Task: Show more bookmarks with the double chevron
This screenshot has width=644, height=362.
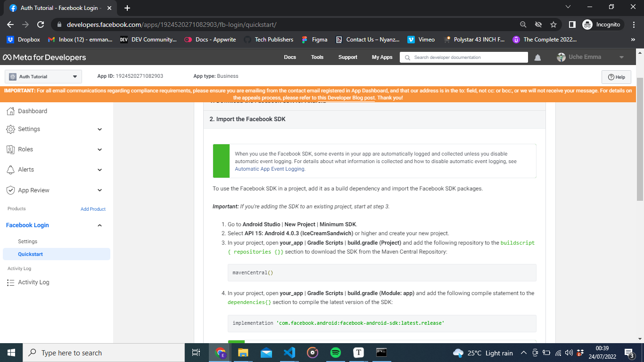Action: (x=633, y=40)
